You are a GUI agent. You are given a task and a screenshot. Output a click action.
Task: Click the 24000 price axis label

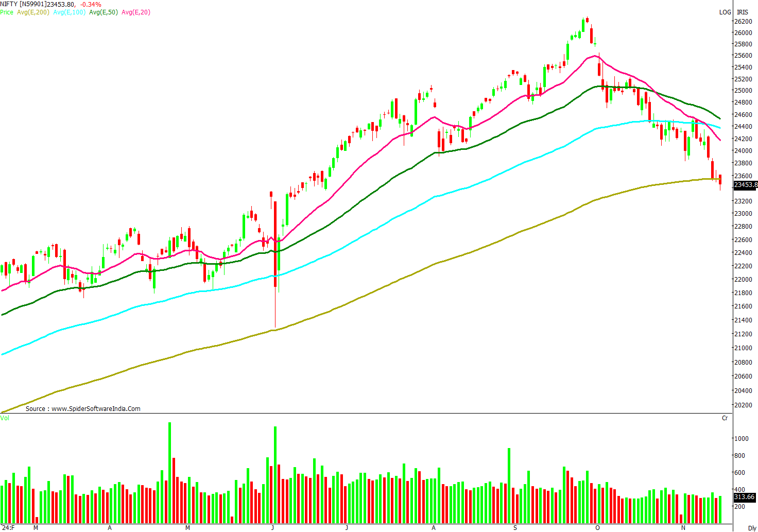[743, 151]
